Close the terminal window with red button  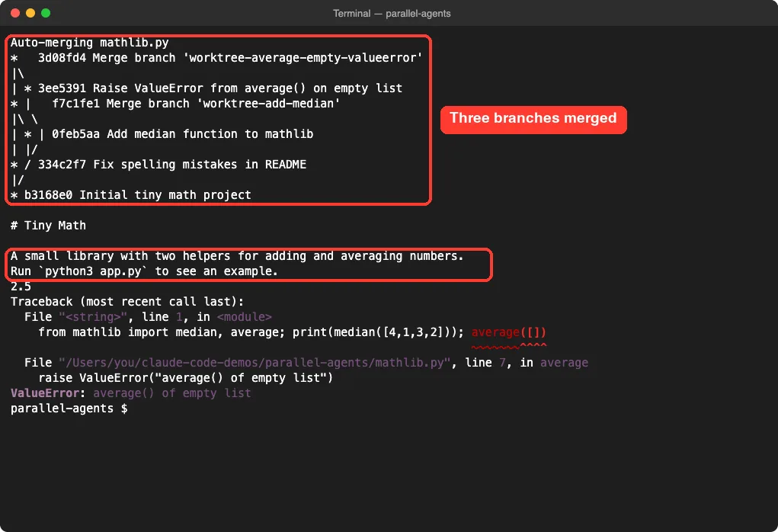[15, 13]
